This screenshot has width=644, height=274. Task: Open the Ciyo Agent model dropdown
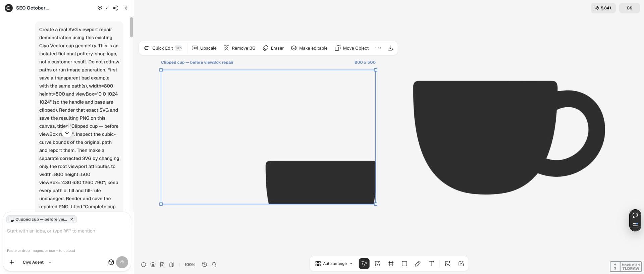coord(37,262)
